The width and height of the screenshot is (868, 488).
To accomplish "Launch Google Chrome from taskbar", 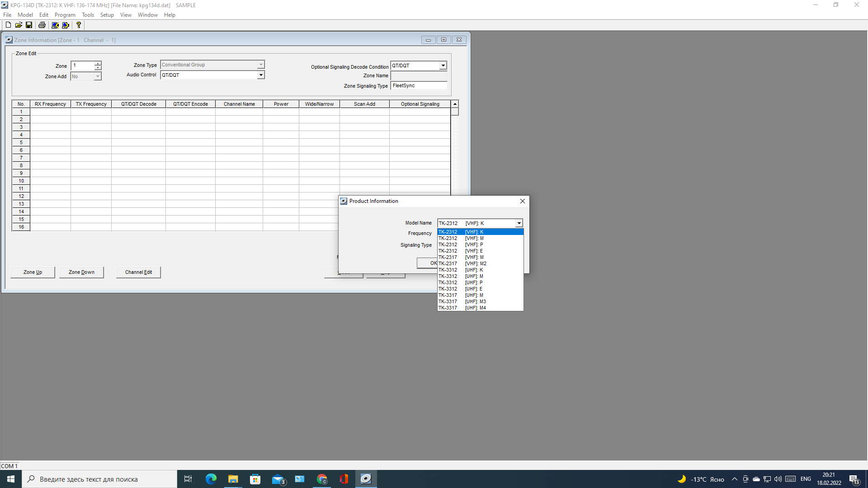I will coord(322,479).
